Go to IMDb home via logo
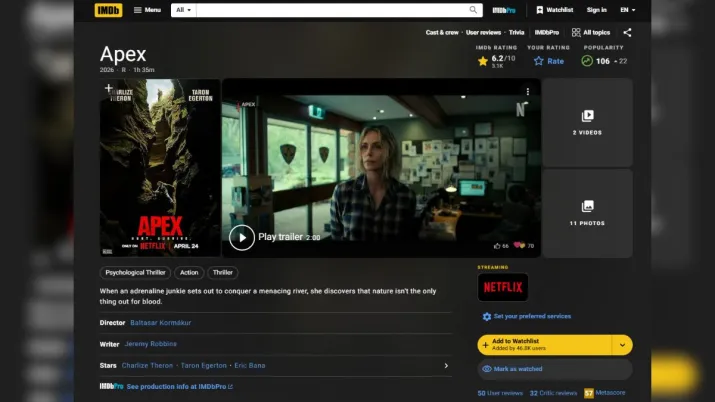The width and height of the screenshot is (715, 402). tap(109, 10)
